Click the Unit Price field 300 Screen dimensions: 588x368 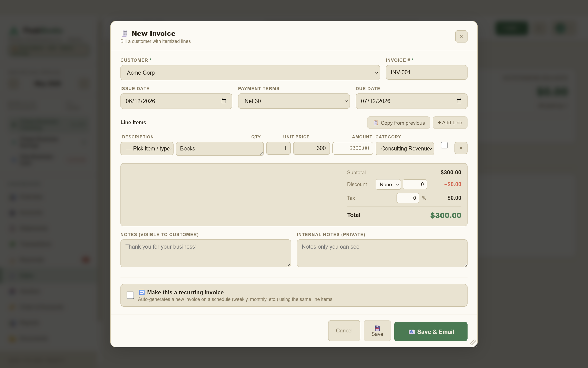pos(311,148)
